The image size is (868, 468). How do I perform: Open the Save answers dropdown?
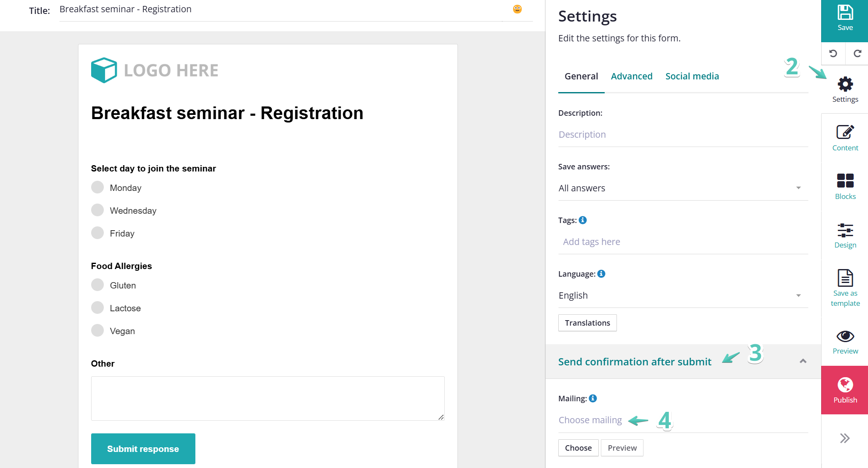point(683,188)
